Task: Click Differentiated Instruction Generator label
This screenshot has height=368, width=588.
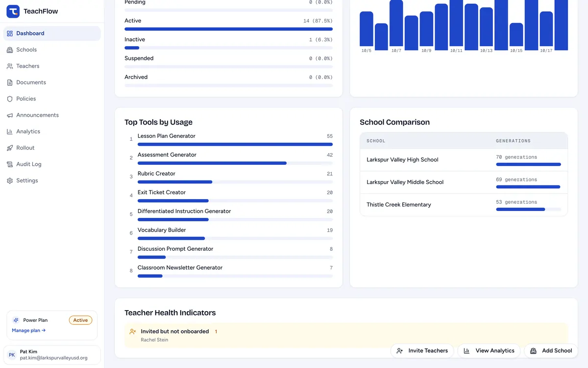Action: click(x=184, y=211)
